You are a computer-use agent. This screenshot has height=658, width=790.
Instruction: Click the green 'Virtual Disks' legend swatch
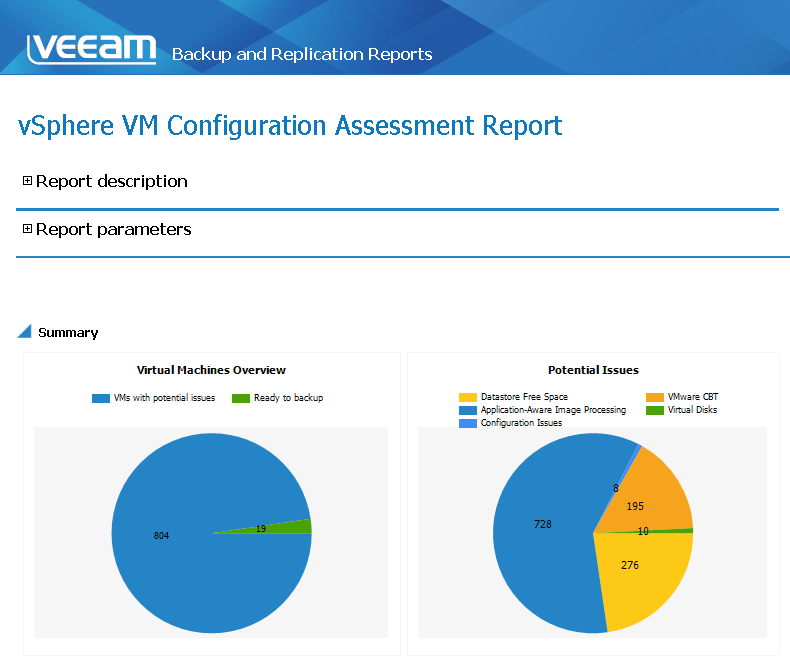654,410
